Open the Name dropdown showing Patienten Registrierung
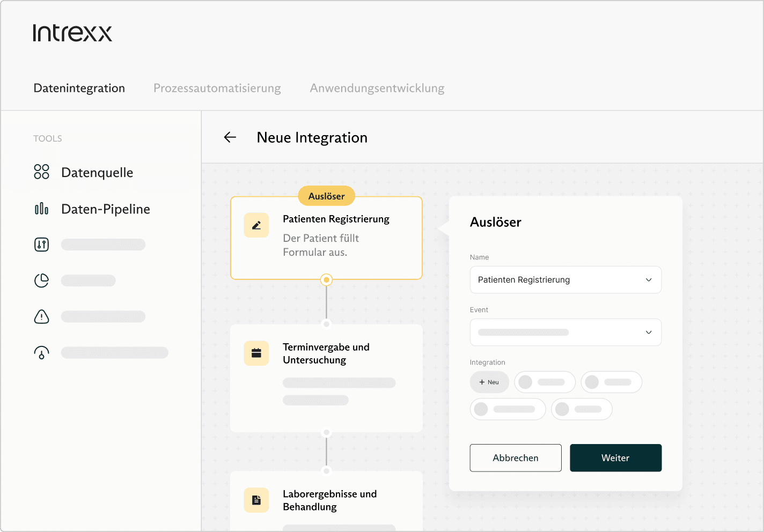Image resolution: width=764 pixels, height=532 pixels. click(x=565, y=280)
